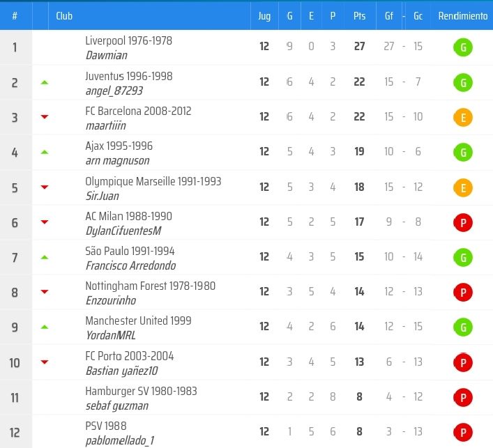Viewport: 493px width, 448px height.
Task: Click the green up arrow beside Juventus
Action: [x=45, y=82]
